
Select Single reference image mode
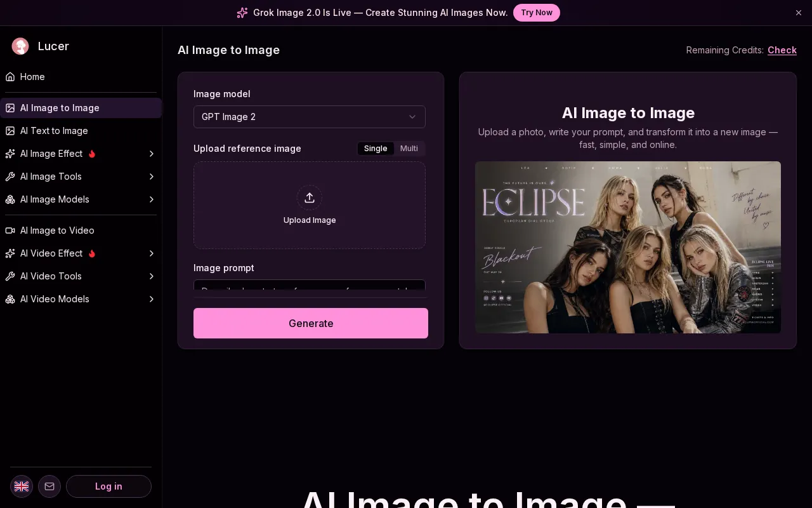376,149
